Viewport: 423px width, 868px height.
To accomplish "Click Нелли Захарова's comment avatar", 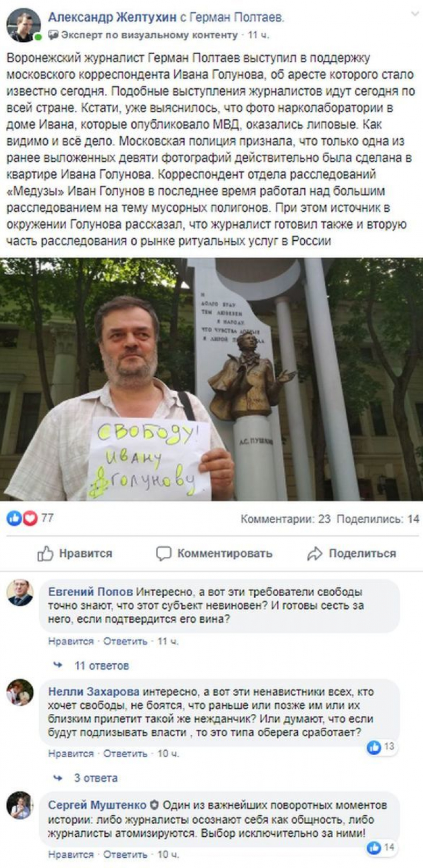I will (x=20, y=692).
